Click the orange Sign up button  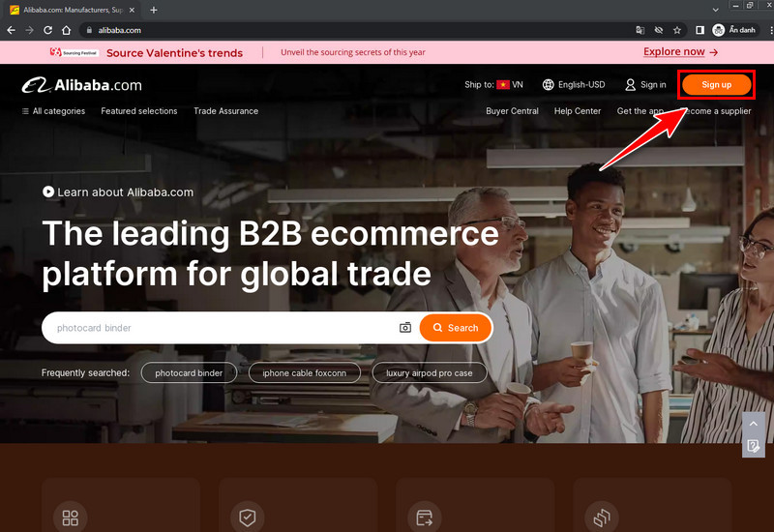click(x=716, y=85)
